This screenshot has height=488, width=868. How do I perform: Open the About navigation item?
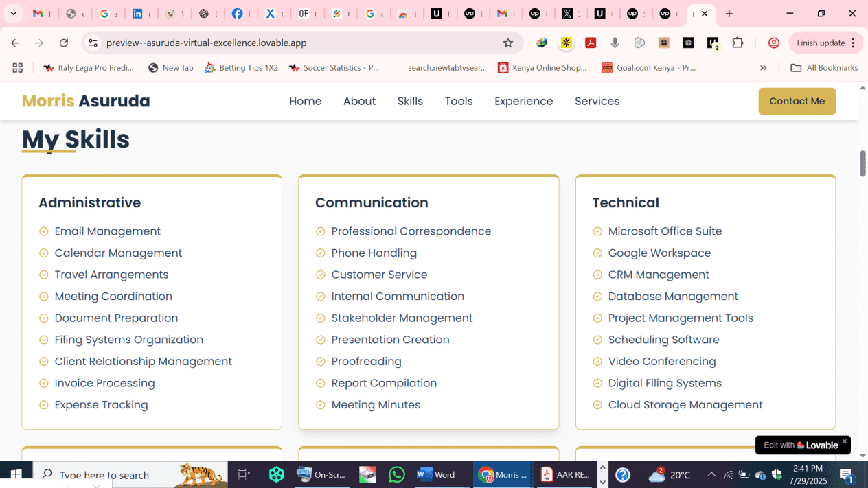(x=359, y=101)
